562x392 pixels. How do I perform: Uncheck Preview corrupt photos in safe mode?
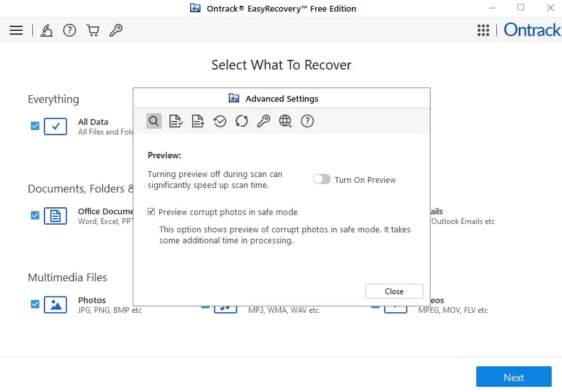pos(151,212)
